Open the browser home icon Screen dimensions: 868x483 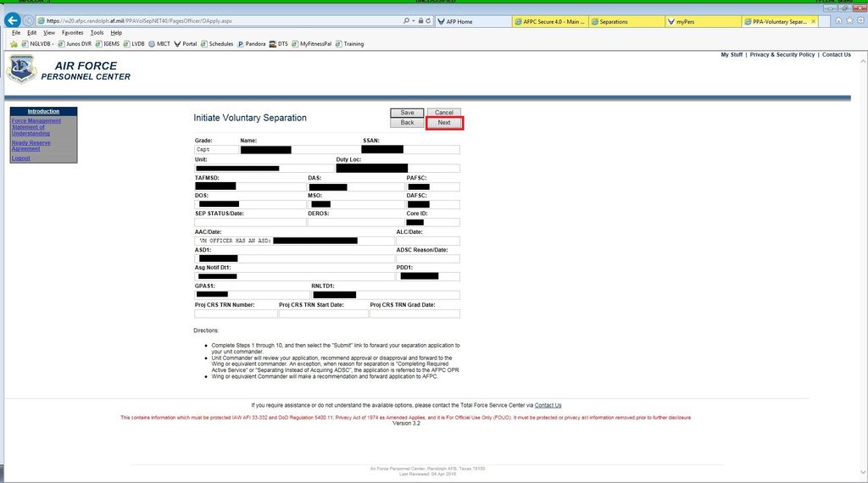838,20
